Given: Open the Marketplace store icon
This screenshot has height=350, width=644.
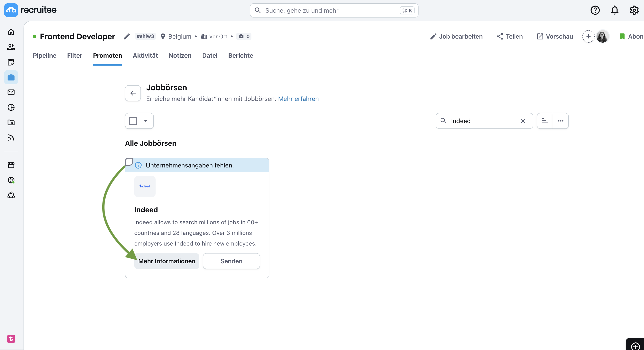Looking at the screenshot, I should [11, 165].
